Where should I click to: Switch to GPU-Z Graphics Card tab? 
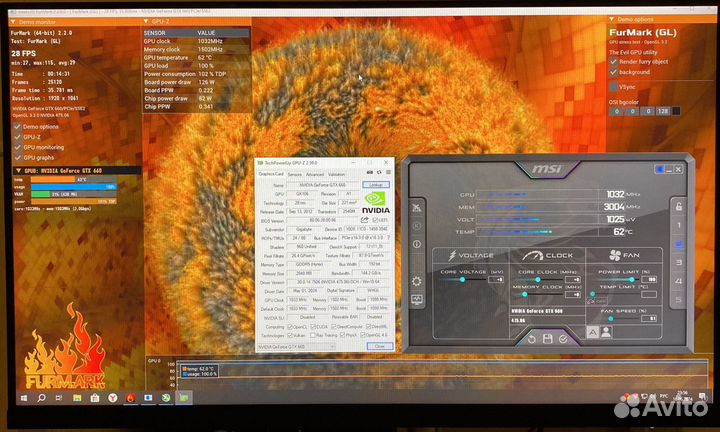(271, 174)
